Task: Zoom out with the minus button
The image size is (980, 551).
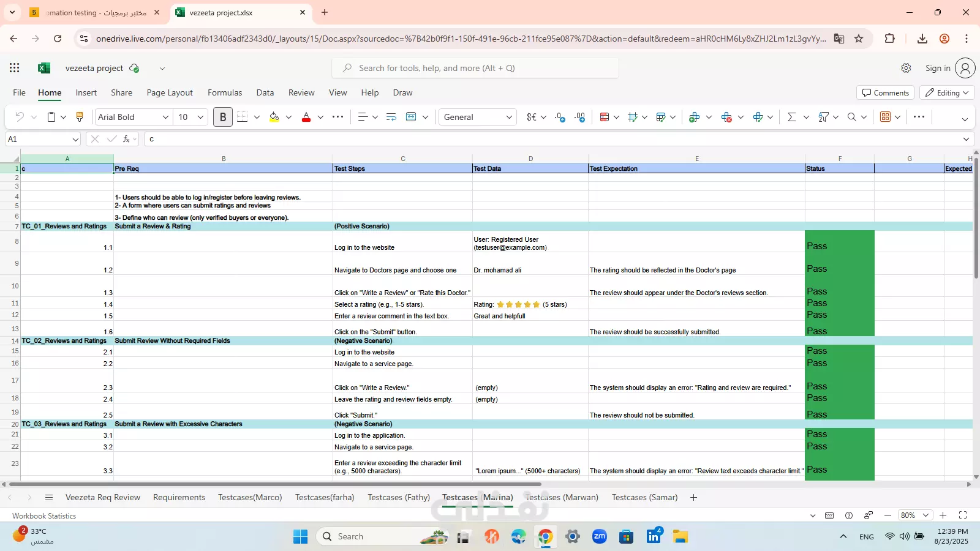Action: coord(888,515)
